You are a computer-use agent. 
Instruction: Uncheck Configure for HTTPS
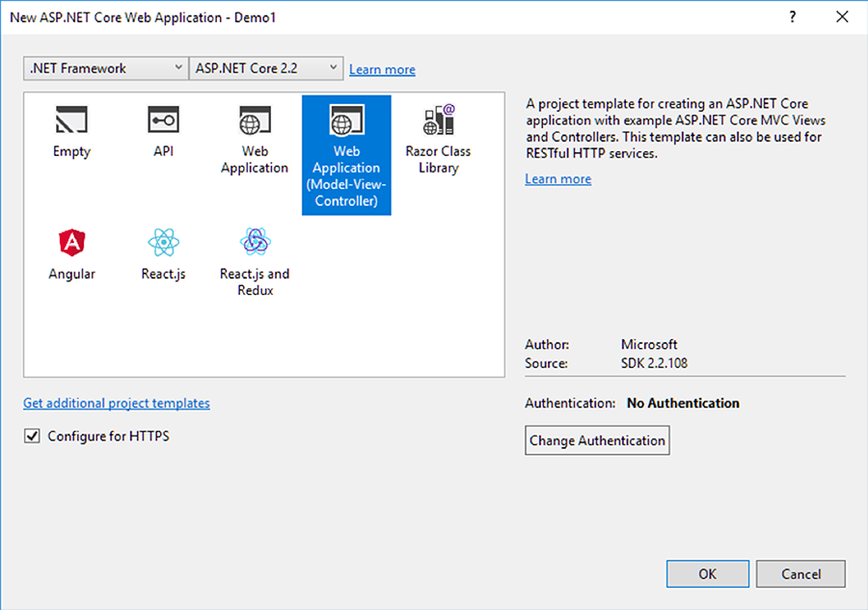(32, 436)
